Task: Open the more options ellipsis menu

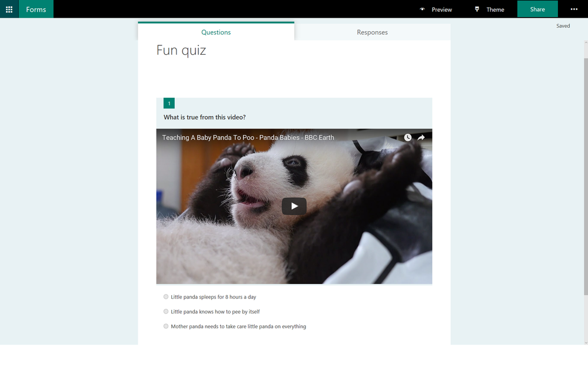Action: pyautogui.click(x=574, y=9)
